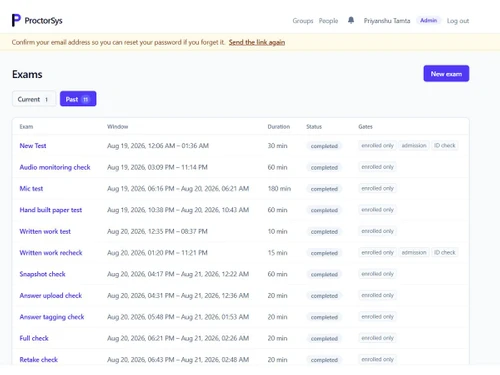Click the ID check tag of New Test
Image resolution: width=500 pixels, height=375 pixels.
(x=444, y=146)
